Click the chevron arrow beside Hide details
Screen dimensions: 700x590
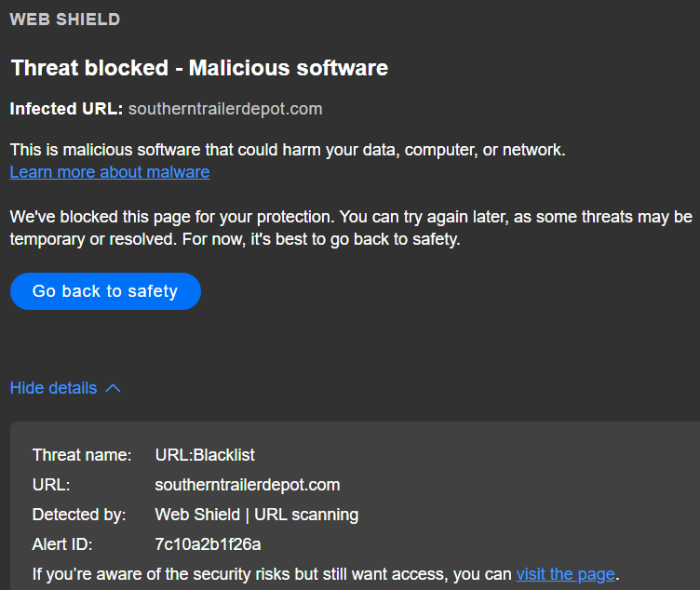[x=113, y=388]
